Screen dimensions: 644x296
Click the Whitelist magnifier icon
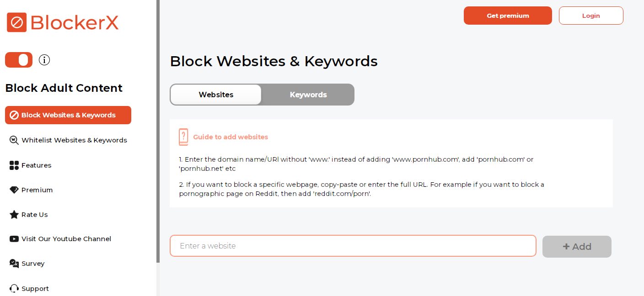pyautogui.click(x=14, y=140)
